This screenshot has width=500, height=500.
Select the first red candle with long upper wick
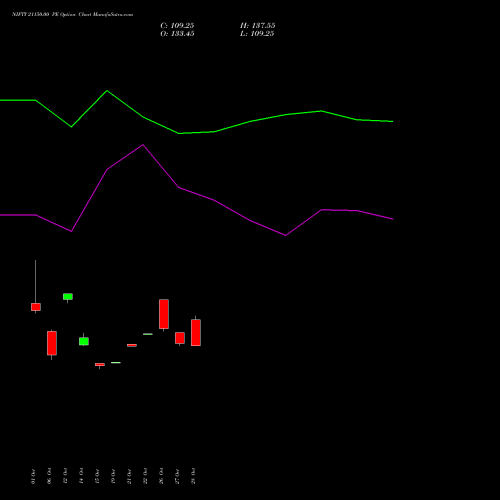click(x=36, y=307)
